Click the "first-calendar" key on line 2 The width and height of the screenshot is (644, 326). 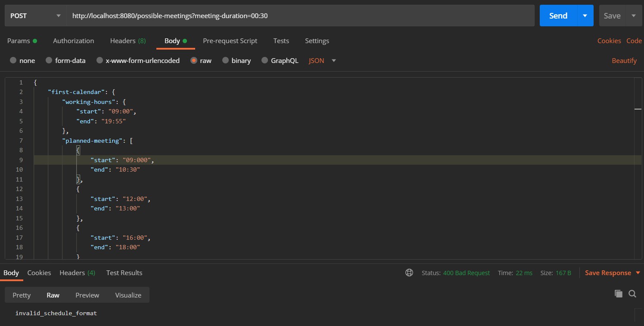pyautogui.click(x=76, y=92)
